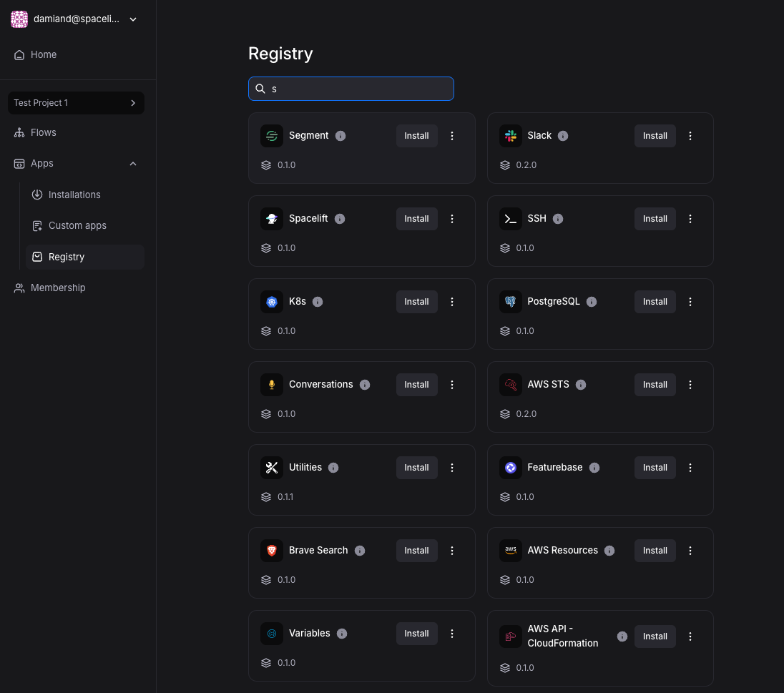Select the Conversations microphone icon
784x693 pixels.
point(272,384)
